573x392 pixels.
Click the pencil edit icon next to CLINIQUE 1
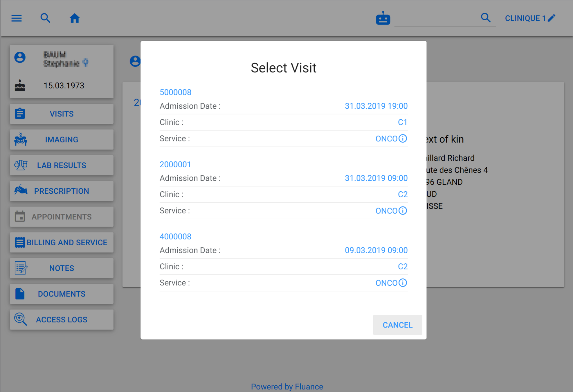[552, 18]
